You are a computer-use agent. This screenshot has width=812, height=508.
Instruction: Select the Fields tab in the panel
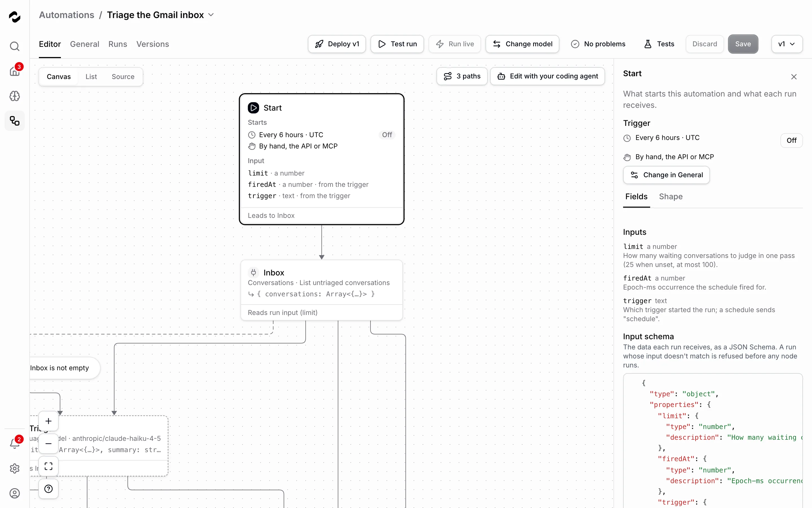[x=636, y=196]
